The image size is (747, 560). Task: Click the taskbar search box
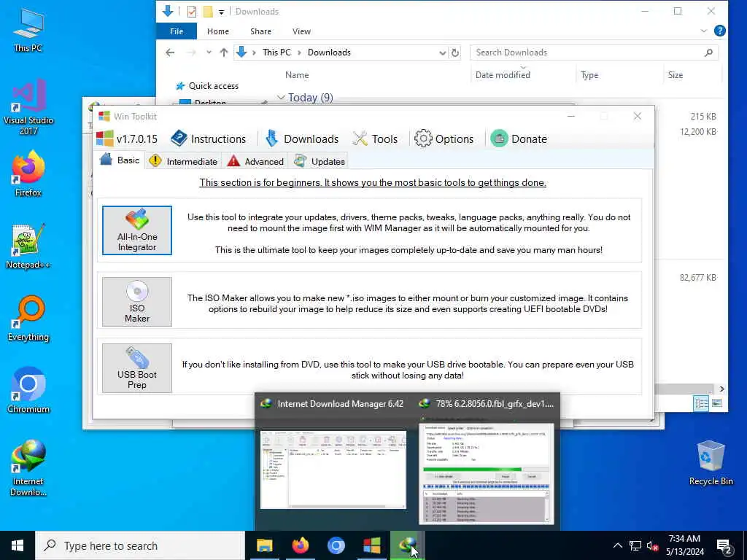(140, 545)
